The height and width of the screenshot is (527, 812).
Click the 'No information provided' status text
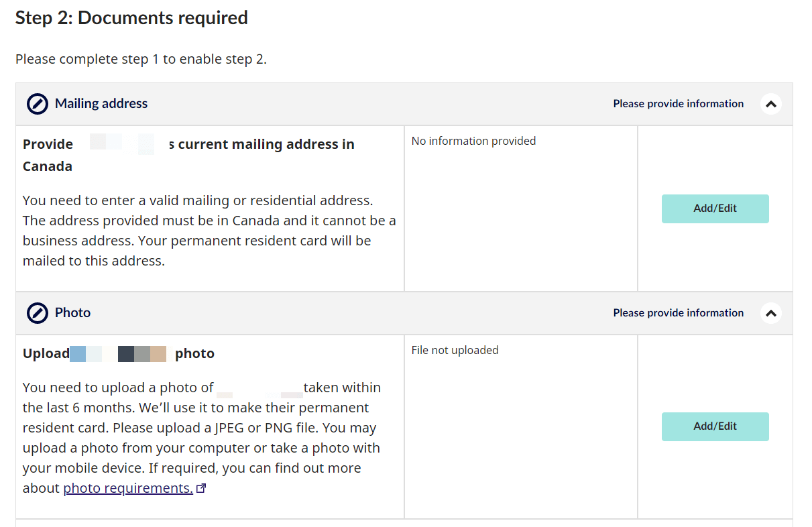point(473,141)
